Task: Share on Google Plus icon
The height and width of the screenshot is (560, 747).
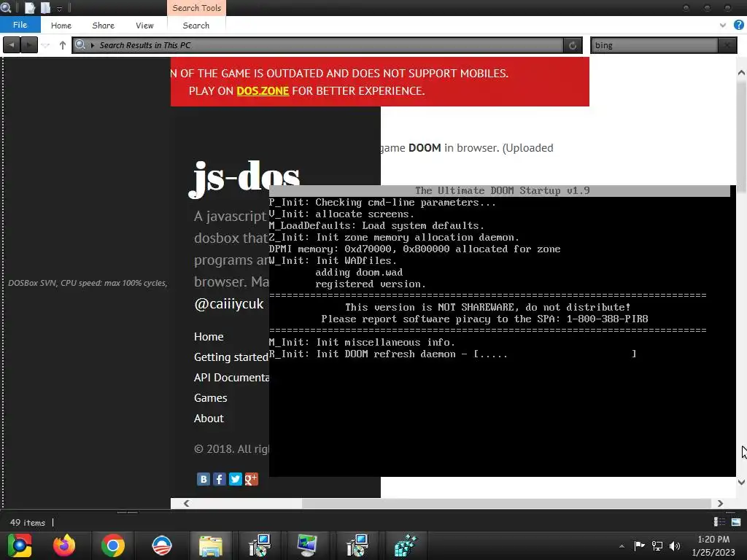Action: (252, 479)
